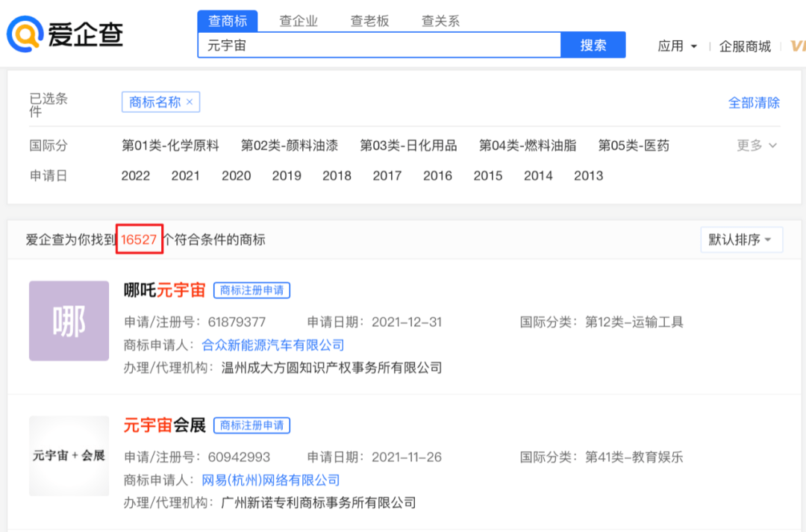Open the 应用 dropdown menu
This screenshot has width=806, height=532.
(x=677, y=46)
